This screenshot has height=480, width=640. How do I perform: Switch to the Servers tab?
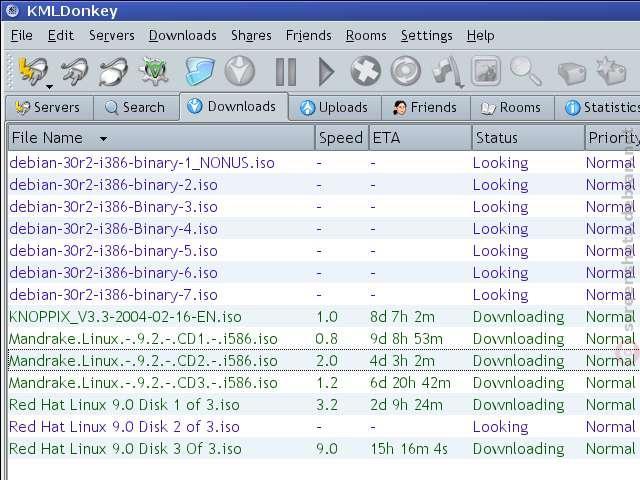coord(49,108)
